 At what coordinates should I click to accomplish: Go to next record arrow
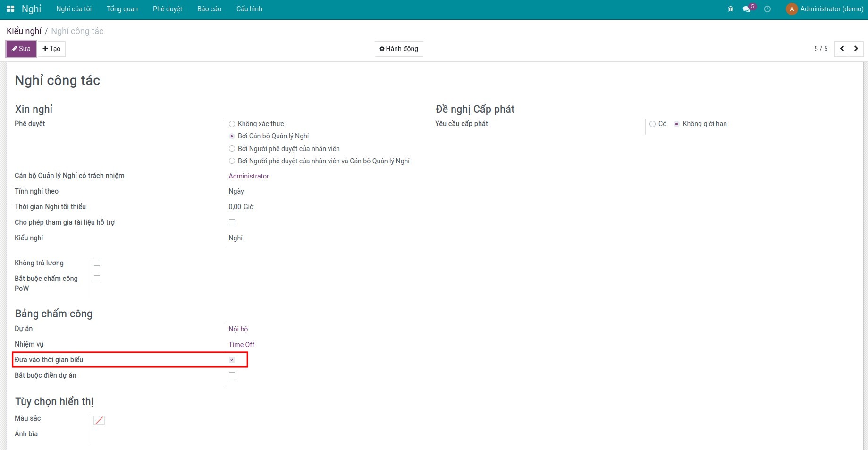[x=856, y=49]
